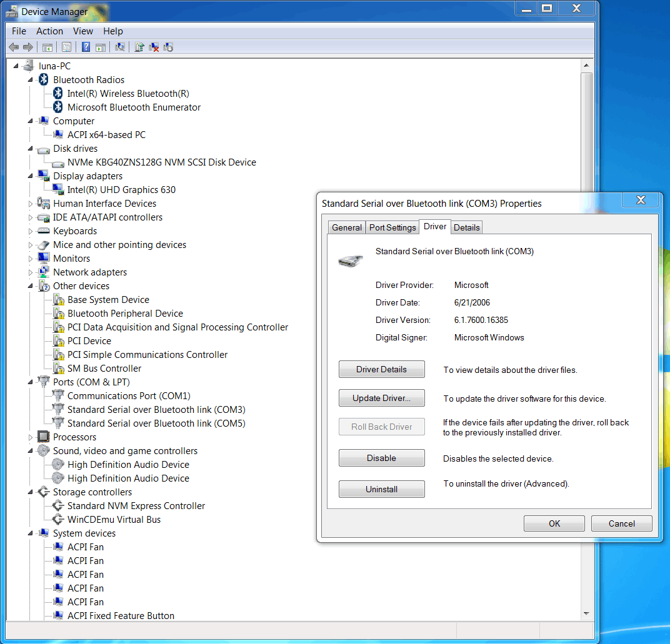Click Scan for hardware changes icon
The image size is (670, 644).
(x=120, y=47)
